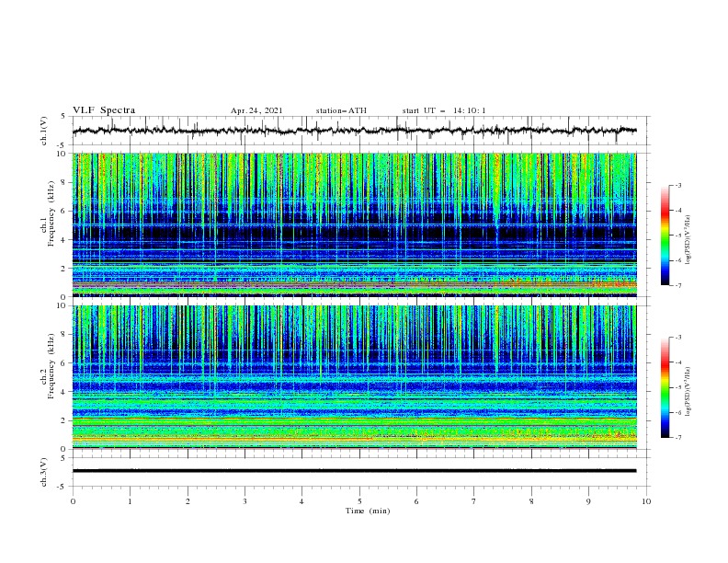
Task: Click the upper colorbar 'log(PSD)(V²/Hz)' label
Action: (x=688, y=240)
